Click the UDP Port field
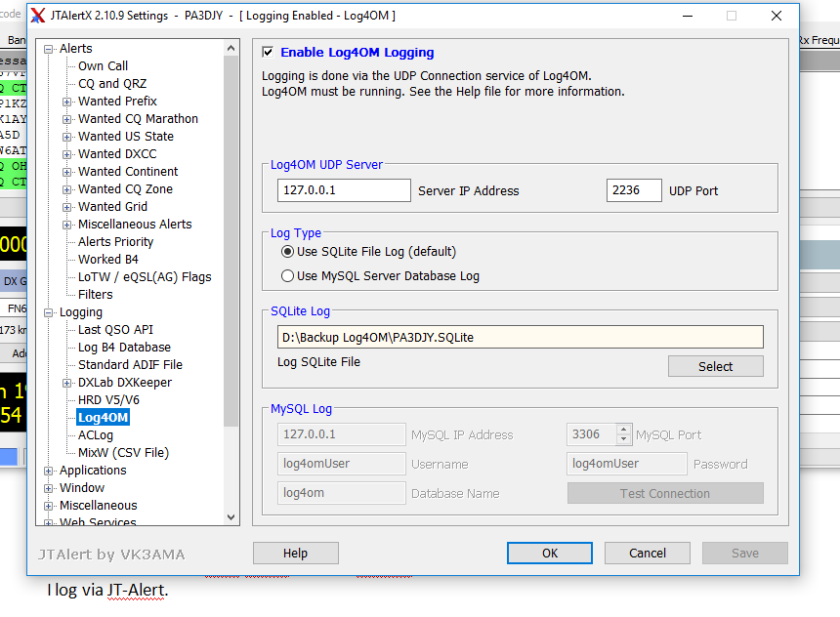 (634, 190)
